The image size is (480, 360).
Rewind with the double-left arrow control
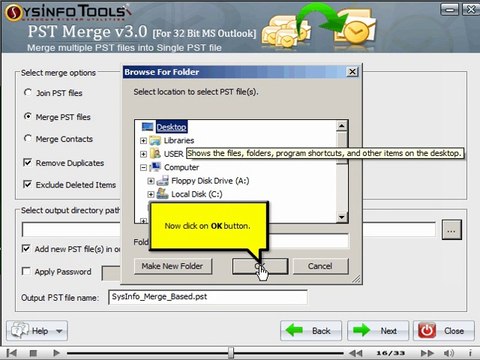356,353
